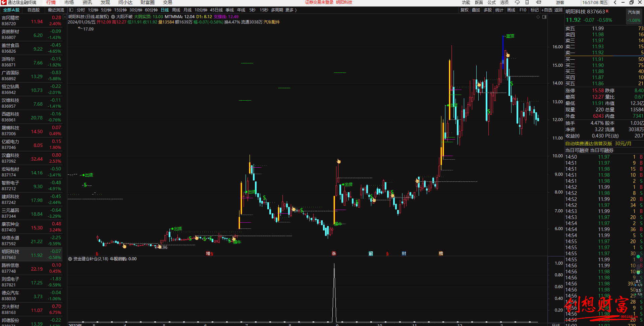Select 汉鑫科技 837092 in stock list

(32, 158)
